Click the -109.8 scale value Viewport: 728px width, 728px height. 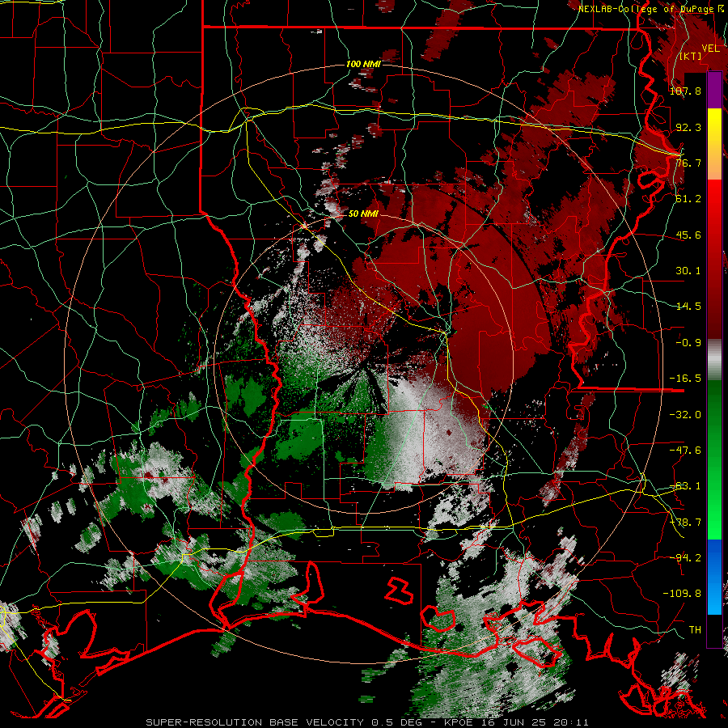(x=682, y=594)
